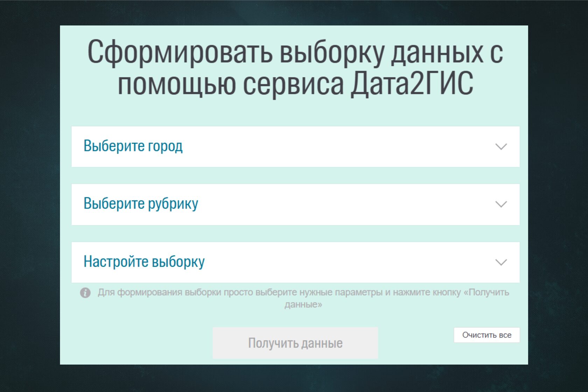Click the chevron in «Настройте выборку» row
The image size is (588, 392).
[501, 262]
